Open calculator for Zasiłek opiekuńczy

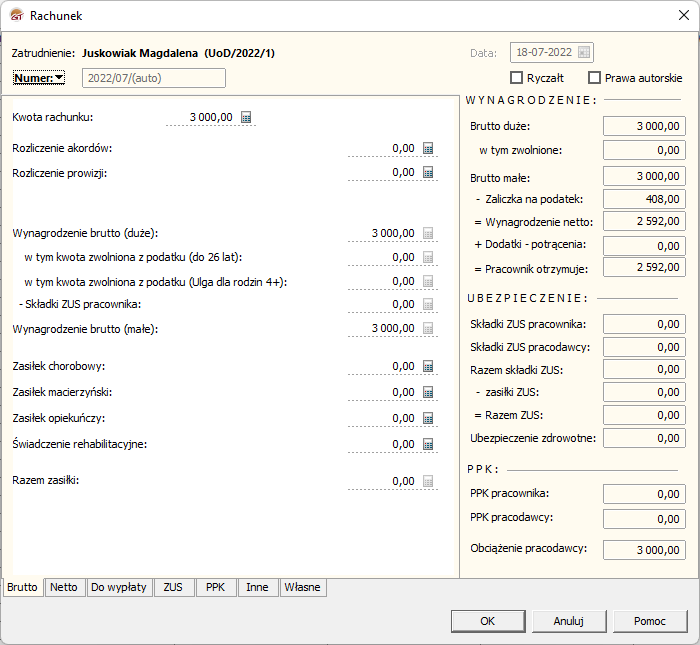[x=428, y=418]
